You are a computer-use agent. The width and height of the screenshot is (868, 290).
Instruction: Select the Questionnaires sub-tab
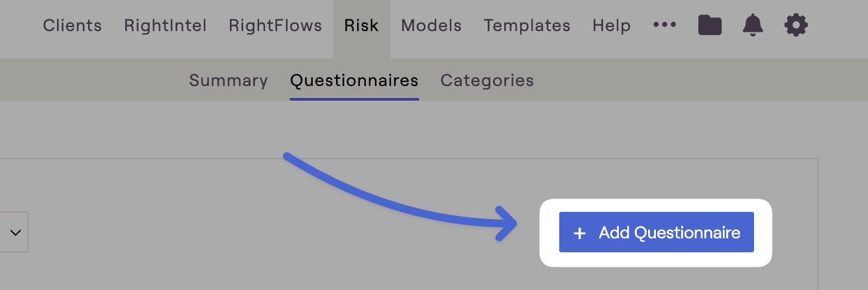coord(354,81)
